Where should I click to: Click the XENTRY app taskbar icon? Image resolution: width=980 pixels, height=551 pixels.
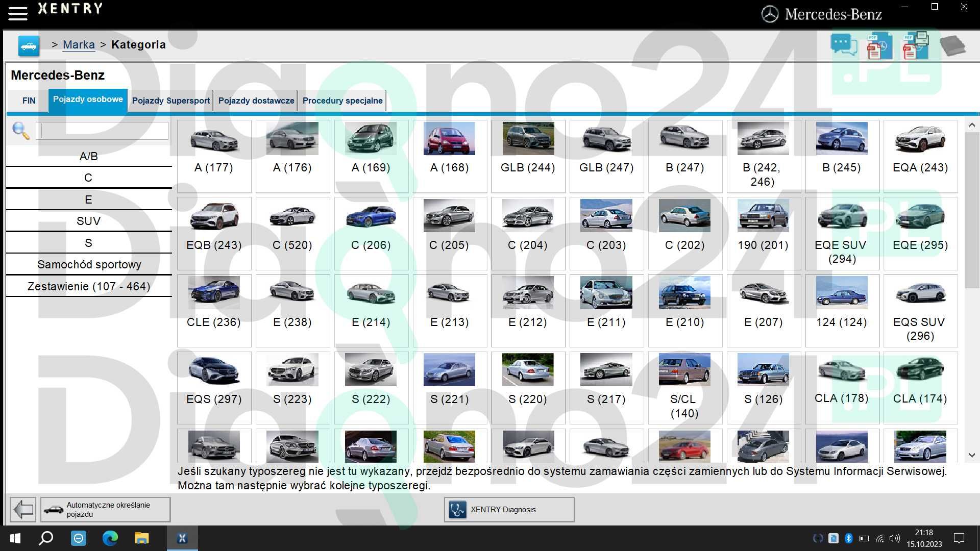[x=182, y=538]
